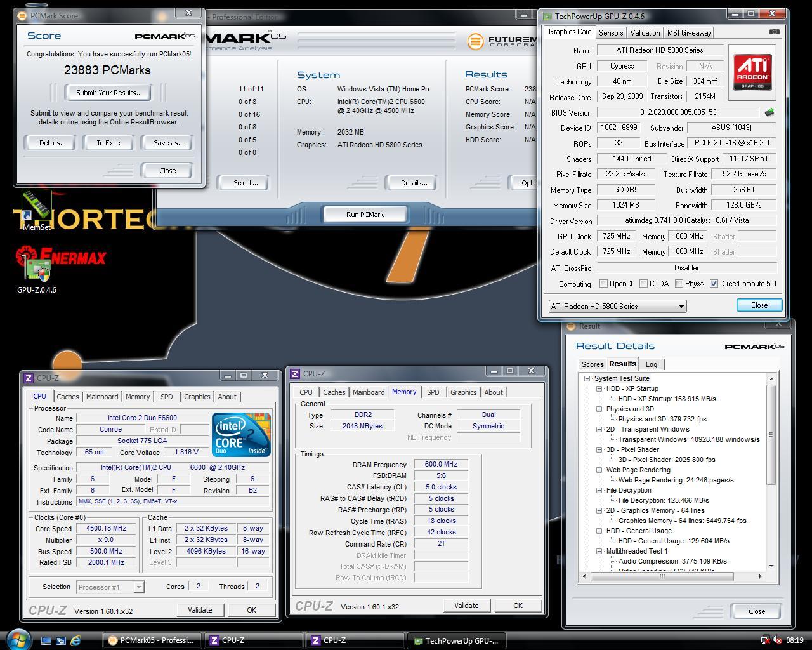Click Show Desktop in Quick Launch

click(x=46, y=640)
